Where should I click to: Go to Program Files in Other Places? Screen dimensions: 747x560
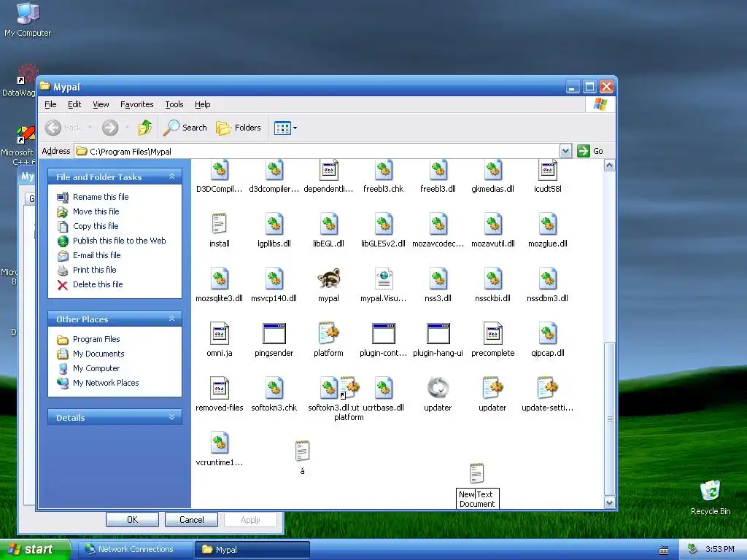96,339
